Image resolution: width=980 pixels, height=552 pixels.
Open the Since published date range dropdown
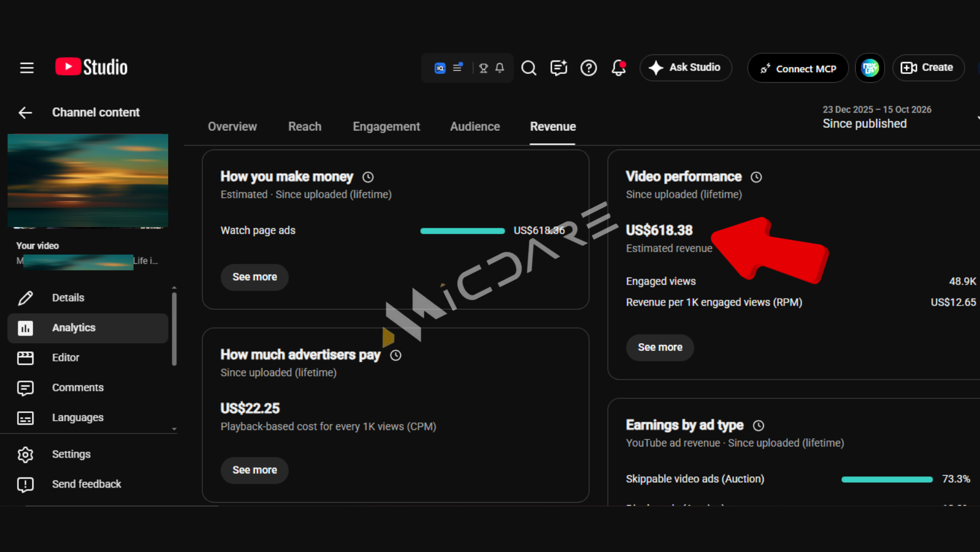pos(900,117)
